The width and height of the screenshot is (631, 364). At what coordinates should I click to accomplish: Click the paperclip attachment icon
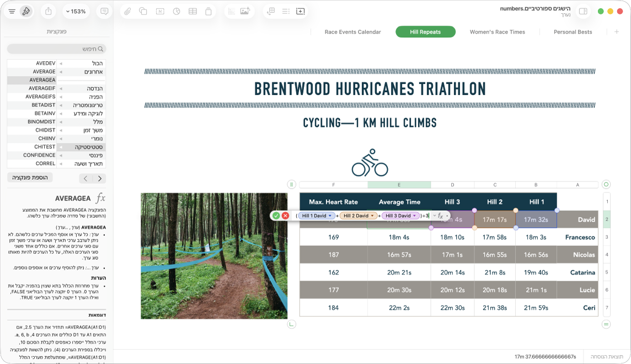pyautogui.click(x=127, y=11)
